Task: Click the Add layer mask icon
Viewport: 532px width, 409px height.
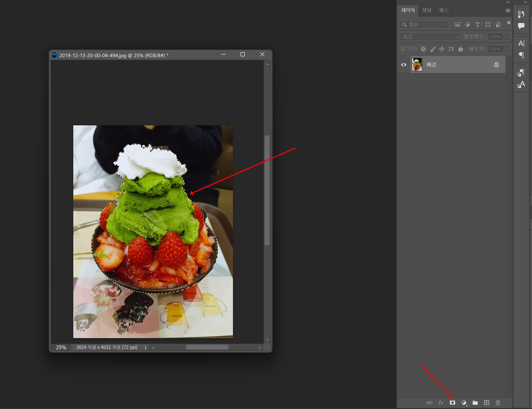Action: pyautogui.click(x=452, y=402)
